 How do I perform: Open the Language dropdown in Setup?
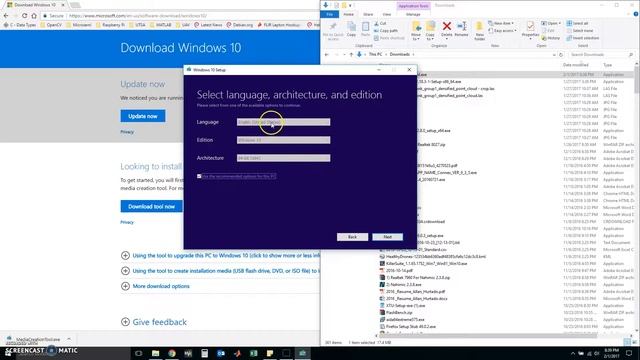click(x=283, y=122)
